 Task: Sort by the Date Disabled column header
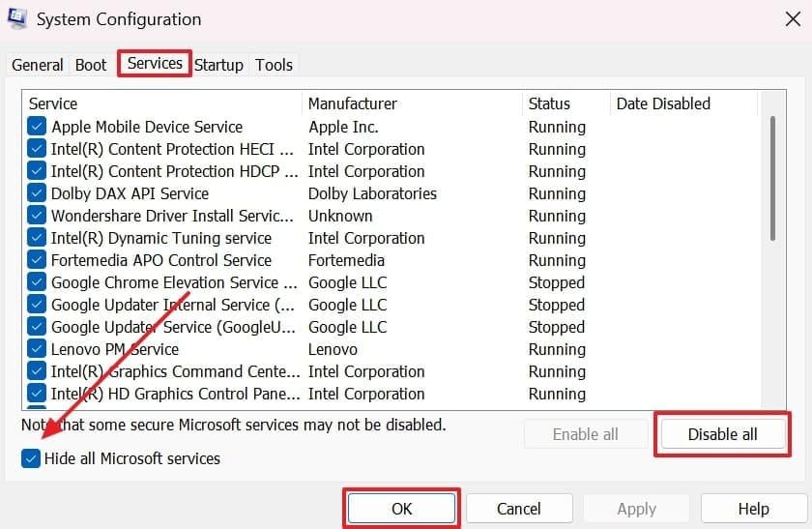coord(684,103)
